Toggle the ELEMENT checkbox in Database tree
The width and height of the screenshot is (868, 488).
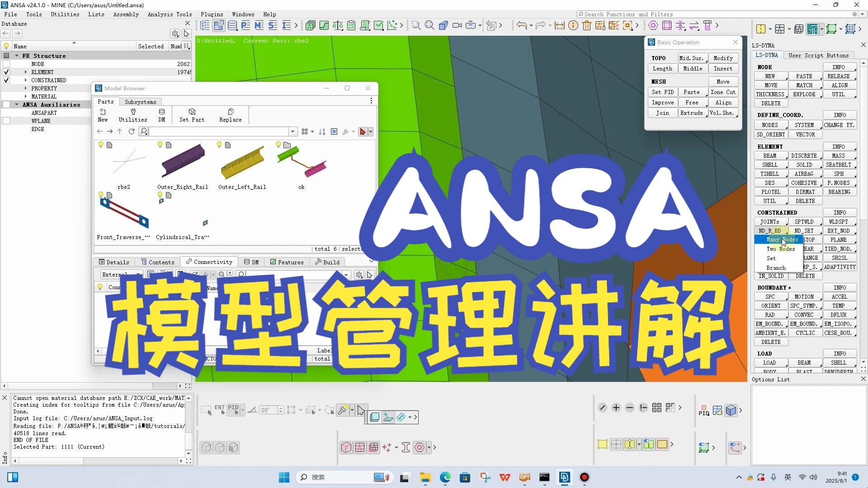[x=6, y=72]
